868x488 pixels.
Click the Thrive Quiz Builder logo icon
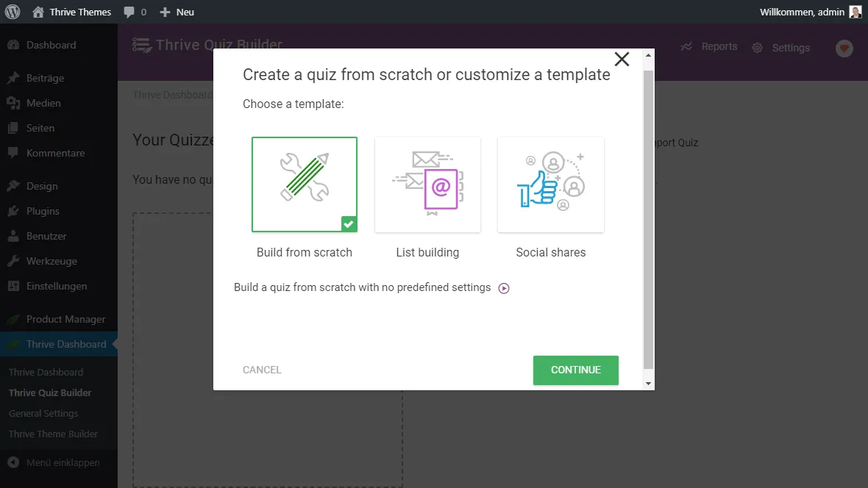[x=142, y=45]
